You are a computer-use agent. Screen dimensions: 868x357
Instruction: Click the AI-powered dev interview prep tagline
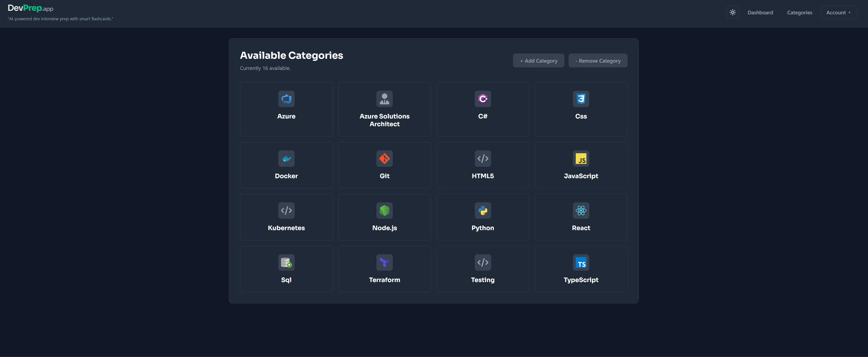pos(60,19)
